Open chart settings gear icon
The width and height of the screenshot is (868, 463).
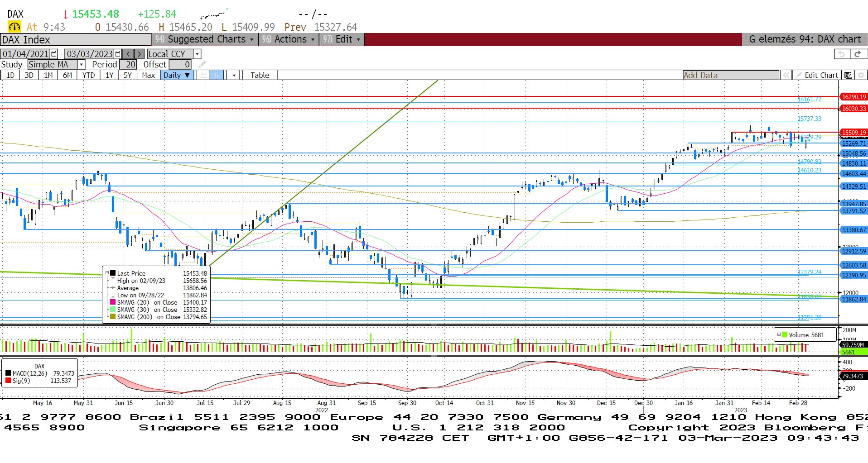pos(861,75)
